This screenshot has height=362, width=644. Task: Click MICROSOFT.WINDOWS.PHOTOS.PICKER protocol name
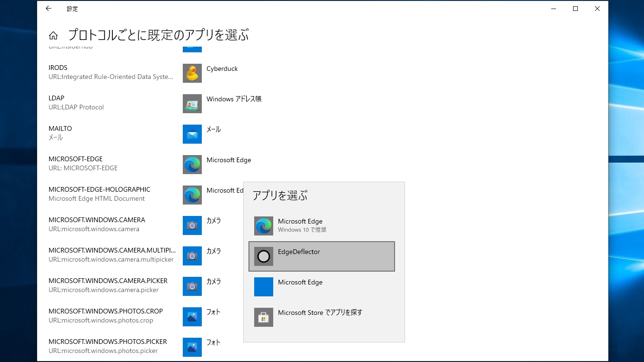point(108,342)
